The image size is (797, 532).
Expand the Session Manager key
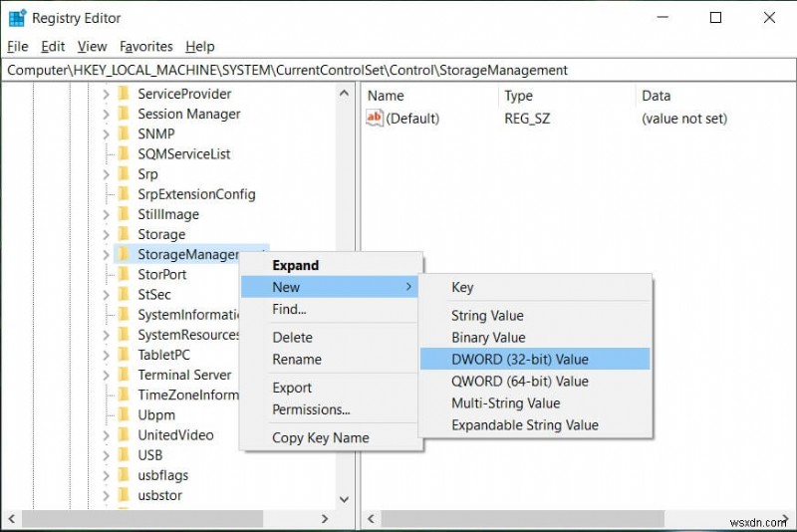[x=106, y=115]
